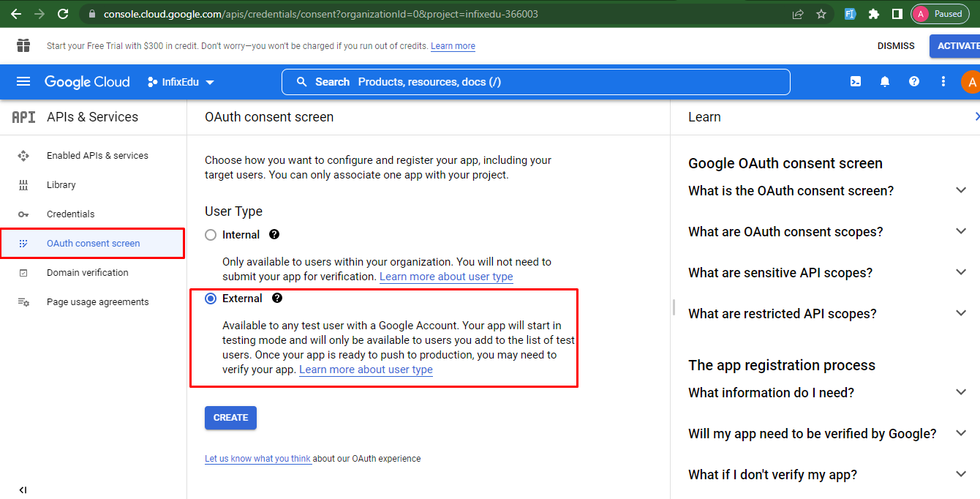Click the OAuth consent screen page heading
Screen dimensions: 980x499
tap(269, 117)
